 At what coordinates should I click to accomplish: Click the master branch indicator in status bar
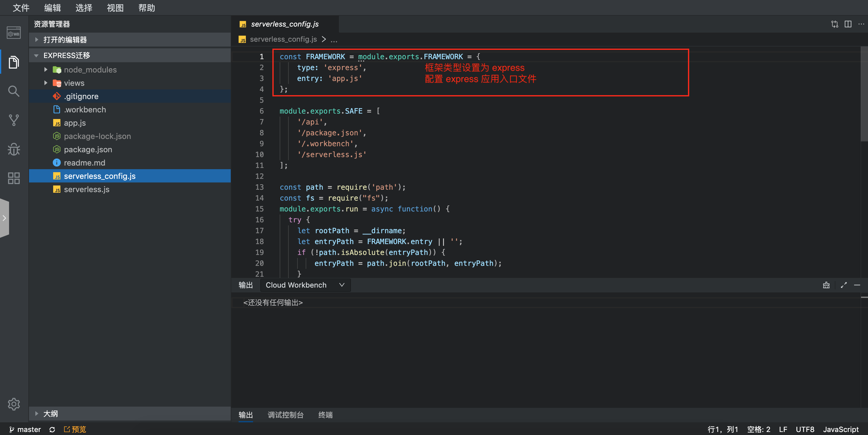click(x=25, y=429)
